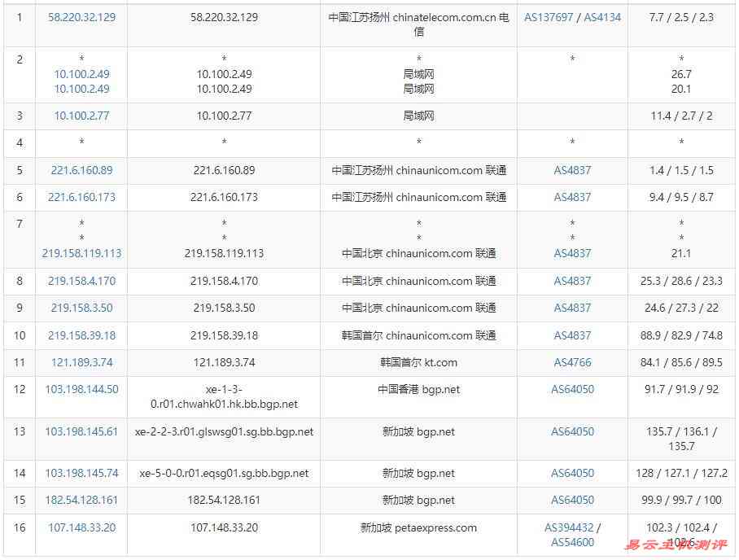Open the 103.198.145.74 IP link
This screenshot has height=560, width=739.
click(81, 473)
